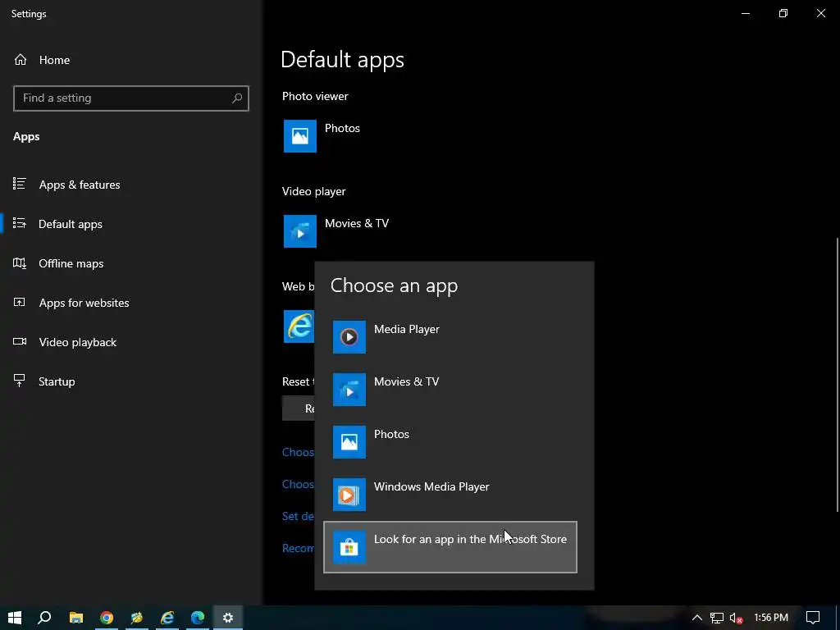Click the partially hidden Reset button
This screenshot has height=630, width=840.
pos(299,409)
